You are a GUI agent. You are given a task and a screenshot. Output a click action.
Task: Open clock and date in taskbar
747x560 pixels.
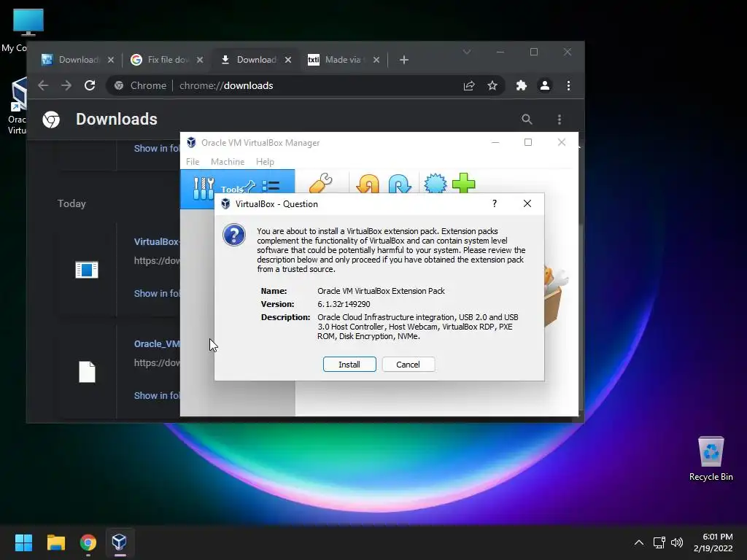[x=713, y=542]
